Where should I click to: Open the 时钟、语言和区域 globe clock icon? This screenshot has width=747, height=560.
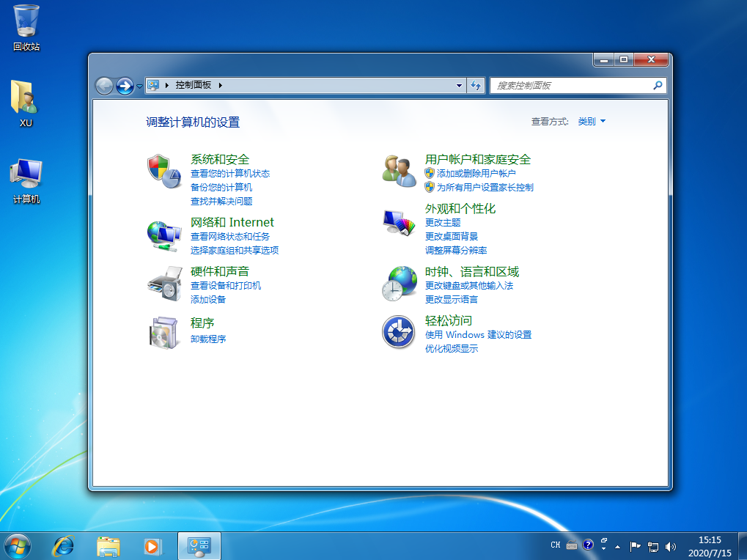pos(400,283)
